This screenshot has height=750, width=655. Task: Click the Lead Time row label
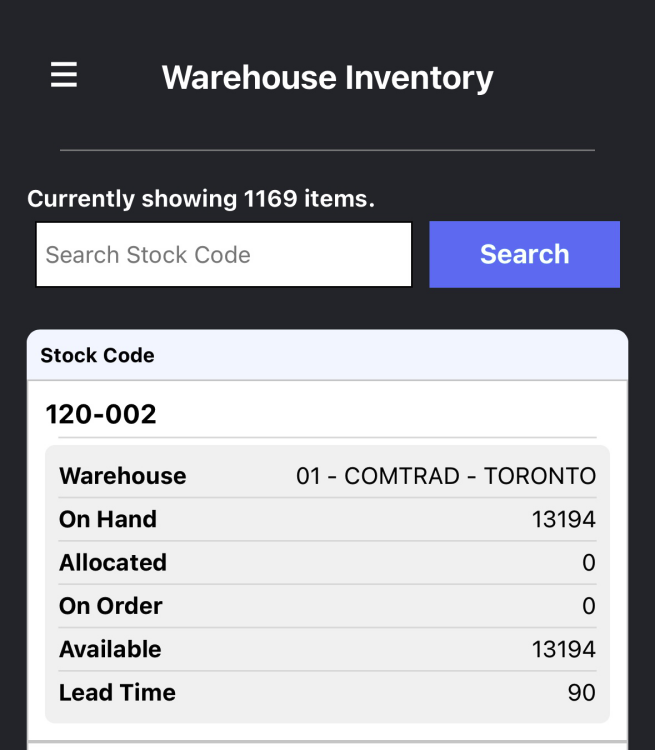117,692
